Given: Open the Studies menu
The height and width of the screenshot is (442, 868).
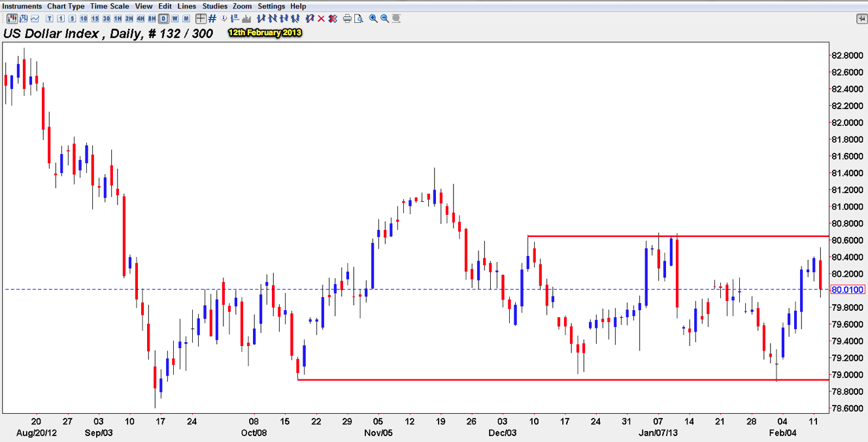Looking at the screenshot, I should click(x=215, y=6).
